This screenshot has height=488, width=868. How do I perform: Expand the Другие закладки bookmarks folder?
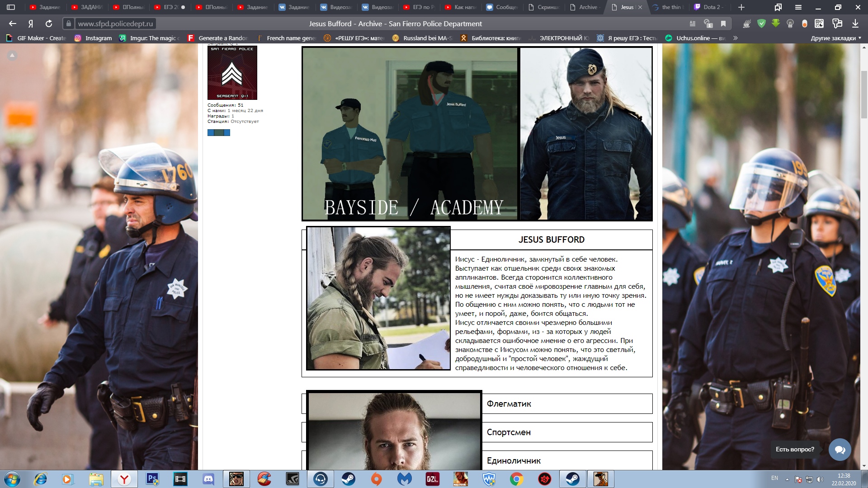tap(835, 38)
